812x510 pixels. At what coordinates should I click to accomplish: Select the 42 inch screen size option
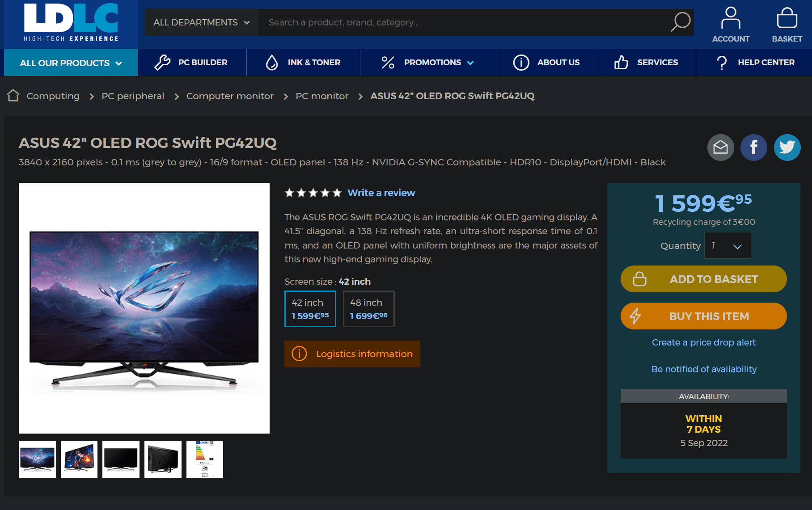tap(310, 309)
